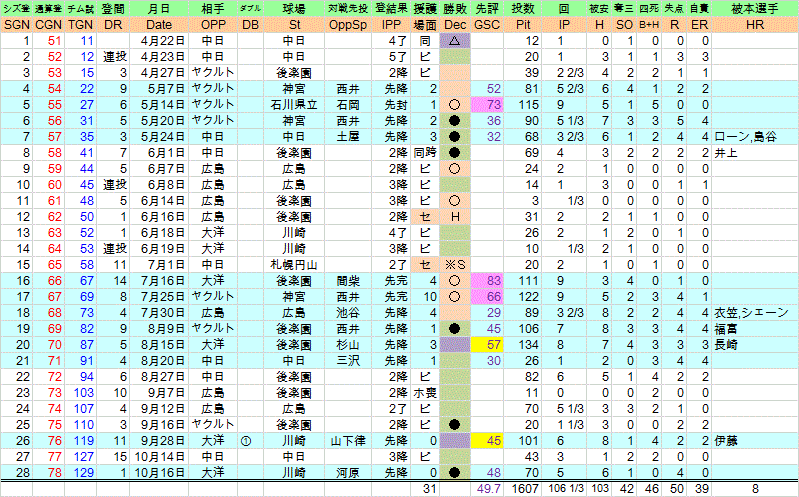Click the TGN column header
The height and width of the screenshot is (497, 799).
click(x=81, y=24)
